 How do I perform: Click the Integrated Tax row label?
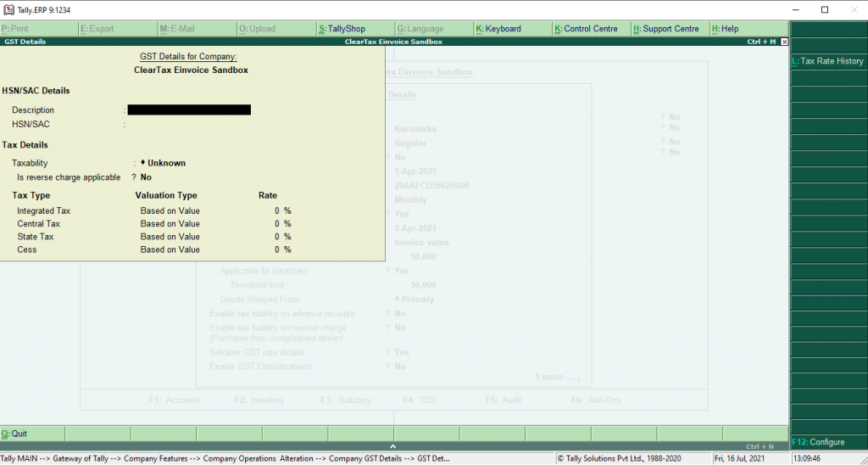44,210
